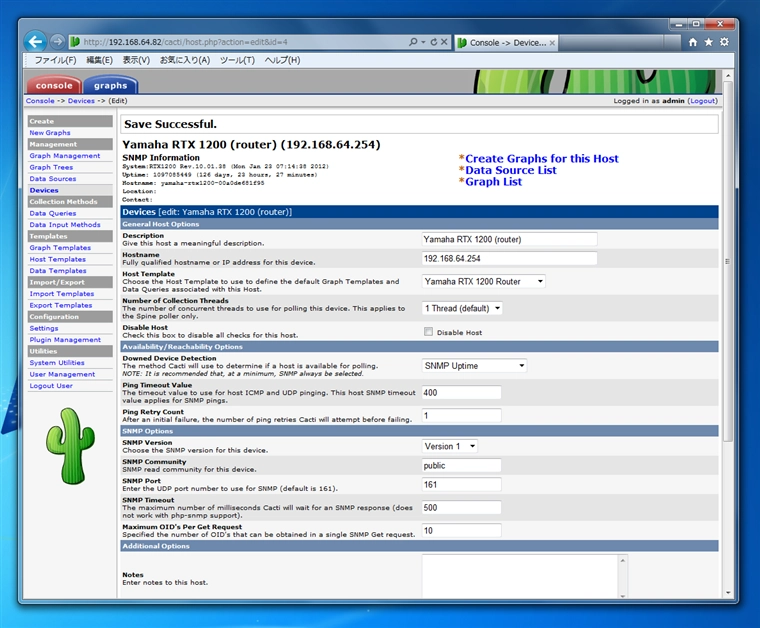Open favorites star icon
Viewport: 760px width, 628px height.
point(709,42)
